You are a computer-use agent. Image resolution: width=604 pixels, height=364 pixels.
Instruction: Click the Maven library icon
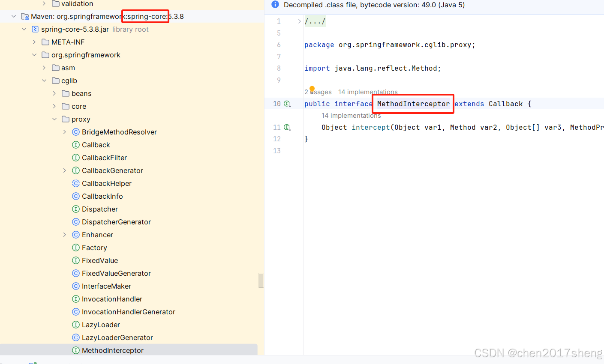25,16
